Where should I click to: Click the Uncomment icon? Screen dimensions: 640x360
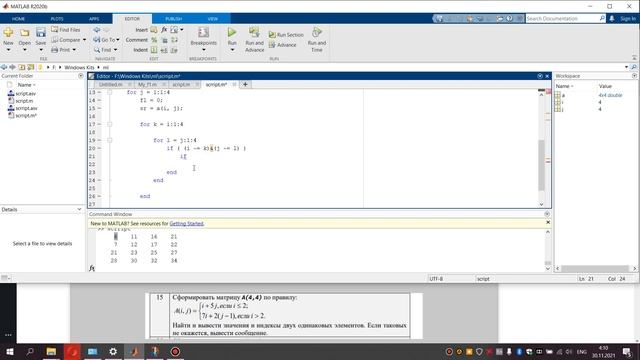click(164, 40)
